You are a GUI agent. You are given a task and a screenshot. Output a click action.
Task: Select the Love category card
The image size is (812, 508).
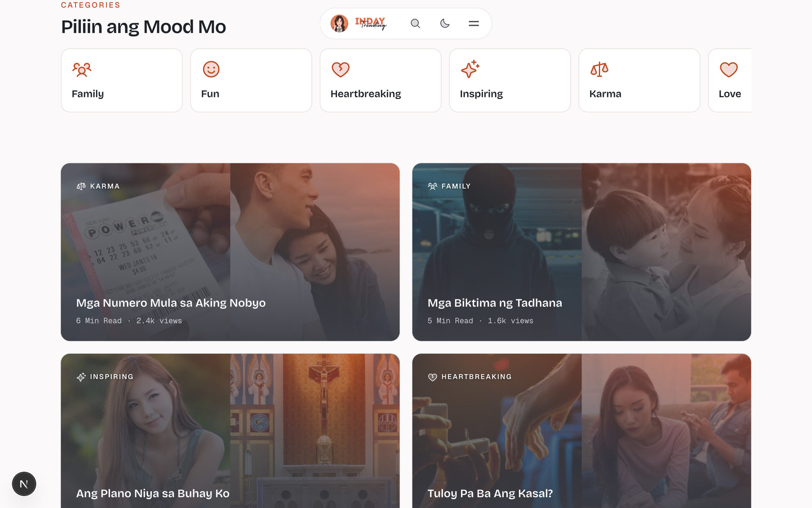(x=730, y=80)
